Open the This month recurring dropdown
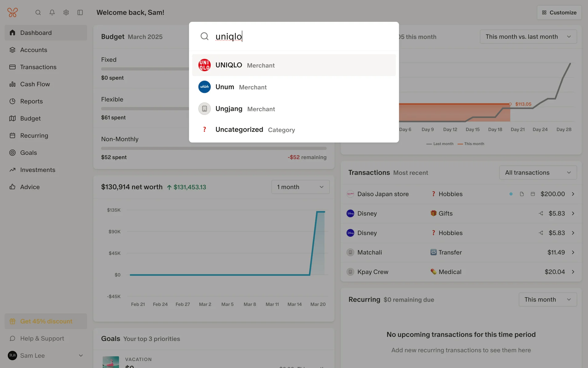This screenshot has width=588, height=368. 548,300
